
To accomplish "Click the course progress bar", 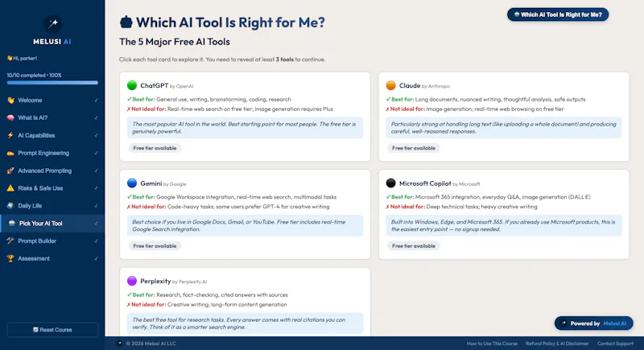I will point(52,83).
